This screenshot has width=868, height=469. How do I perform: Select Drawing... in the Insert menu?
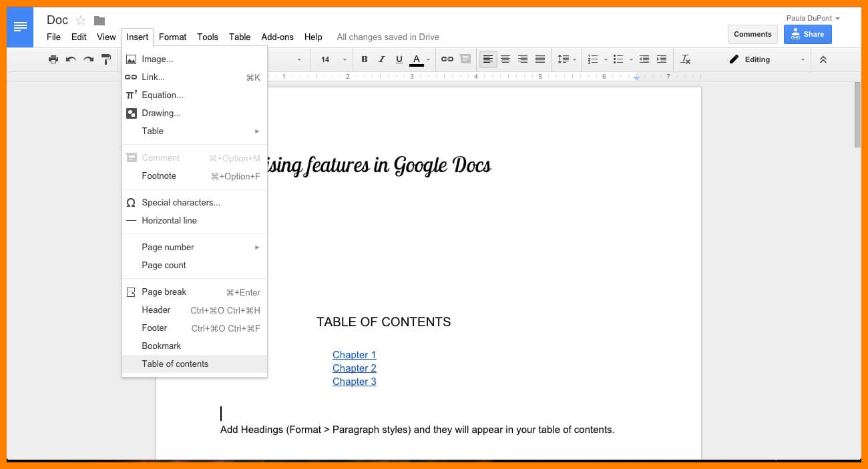point(194,113)
